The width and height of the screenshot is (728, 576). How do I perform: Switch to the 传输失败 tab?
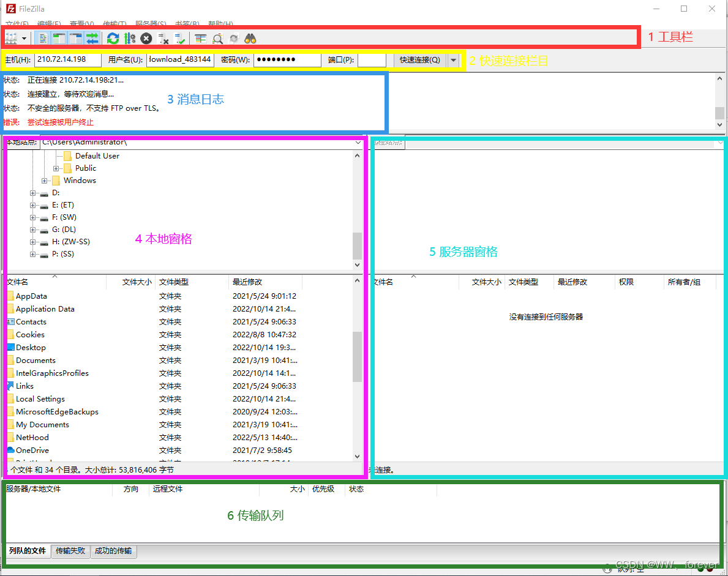click(70, 550)
